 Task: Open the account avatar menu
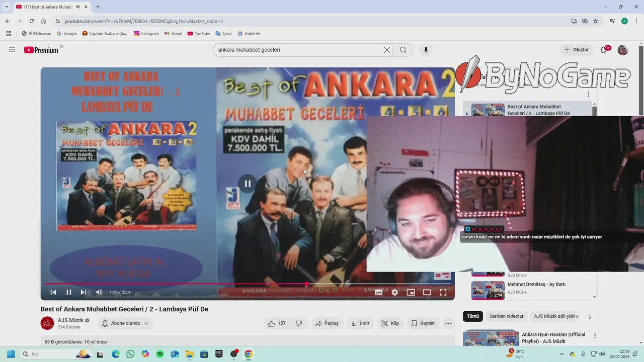tap(623, 50)
